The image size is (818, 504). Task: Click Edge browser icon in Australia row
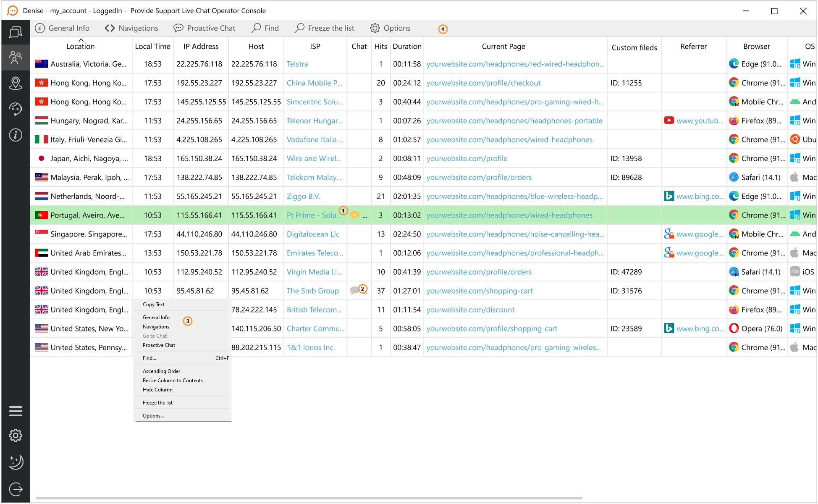pos(734,64)
